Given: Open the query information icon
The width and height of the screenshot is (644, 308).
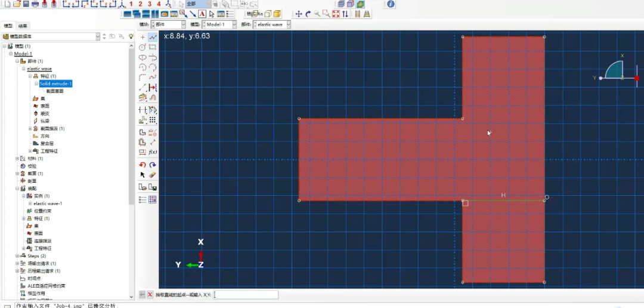Looking at the screenshot, I should pyautogui.click(x=391, y=4).
